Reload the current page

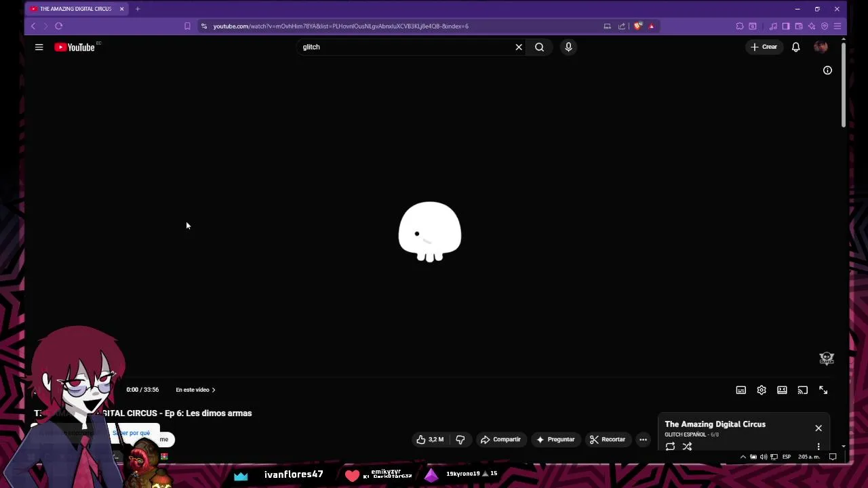58,26
